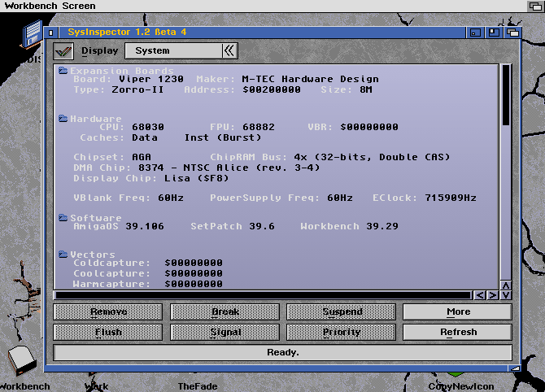The image size is (545, 392).
Task: Click the Warmcapture vector value
Action: [x=194, y=285]
